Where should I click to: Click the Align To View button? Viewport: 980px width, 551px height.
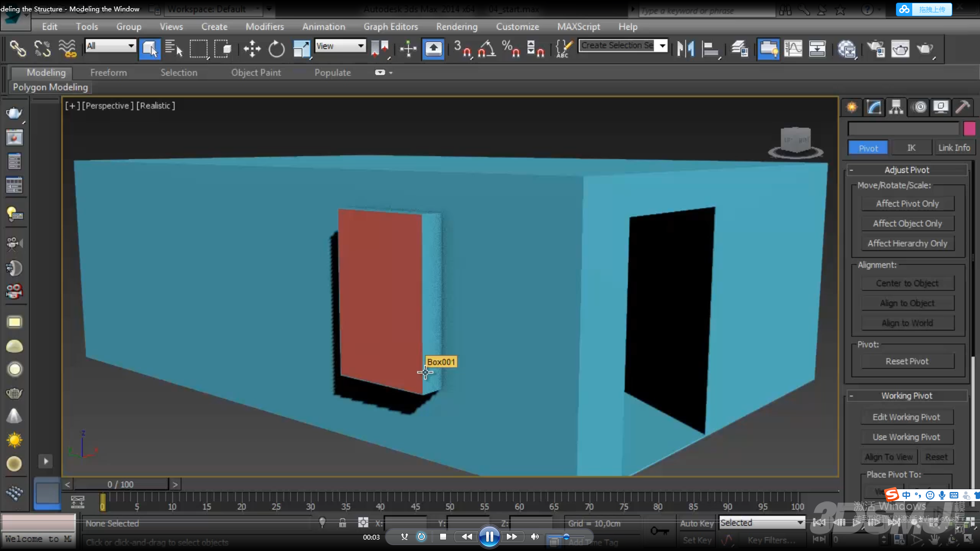coord(888,457)
